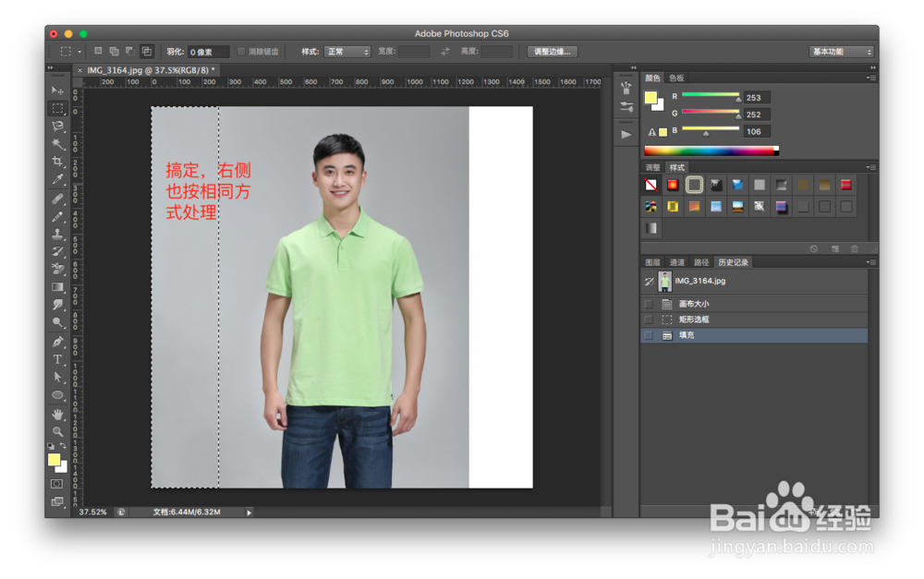
Task: Select the Eraser tool
Action: point(57,269)
